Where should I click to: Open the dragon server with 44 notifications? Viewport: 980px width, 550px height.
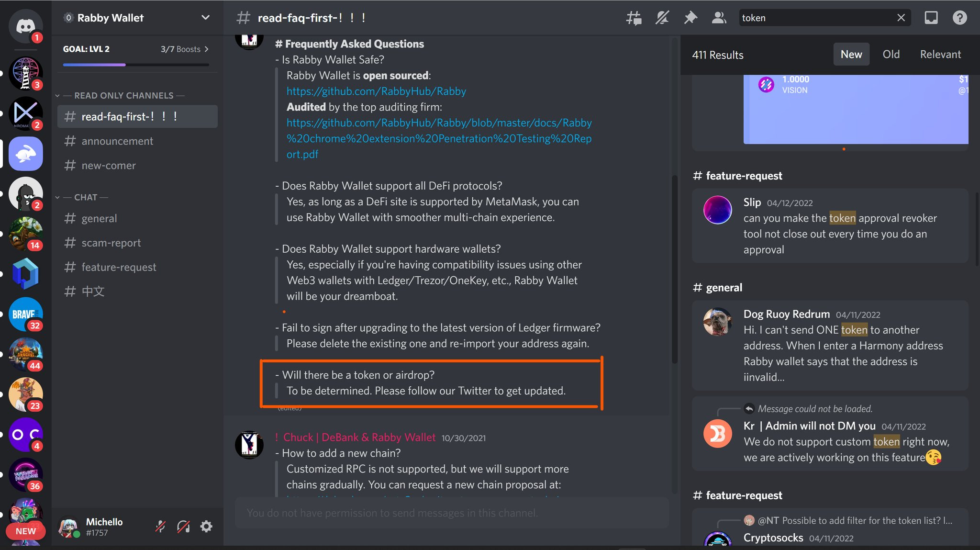click(25, 354)
